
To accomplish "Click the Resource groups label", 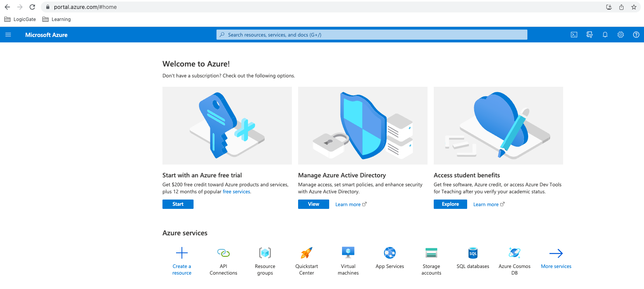I will tap(265, 270).
